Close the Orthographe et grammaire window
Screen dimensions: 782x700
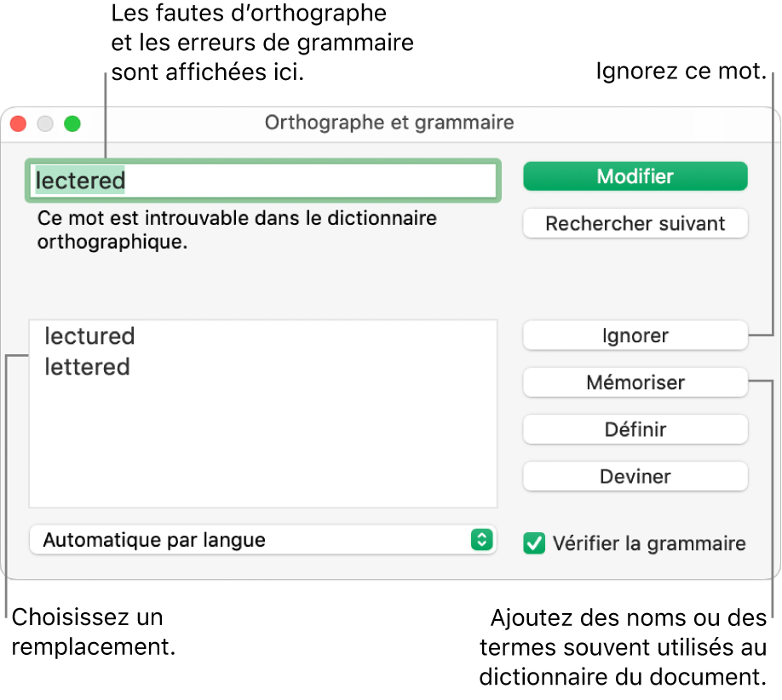coord(18,123)
